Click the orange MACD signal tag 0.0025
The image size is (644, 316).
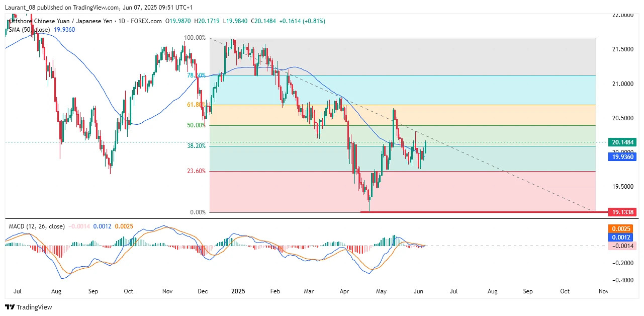622,228
